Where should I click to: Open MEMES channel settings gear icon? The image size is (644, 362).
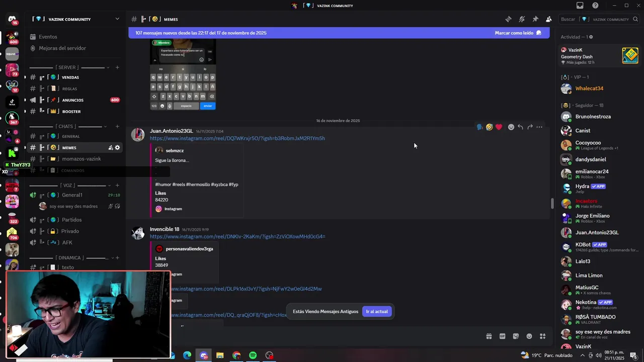[117, 148]
